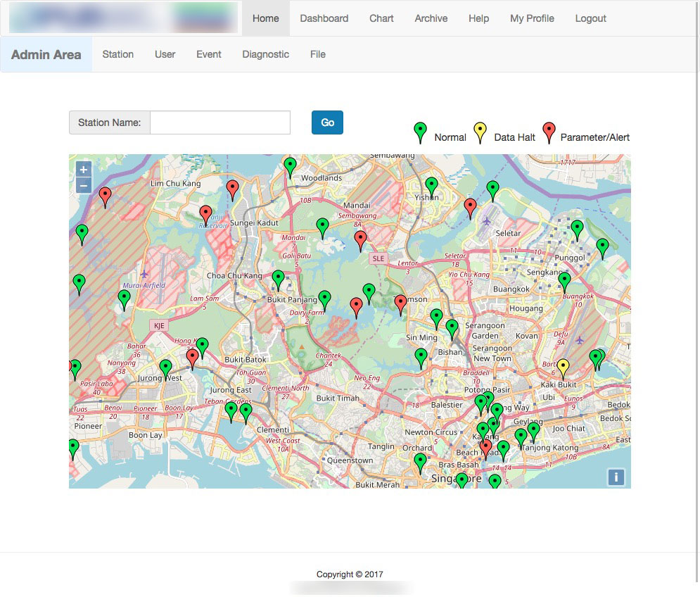Click the green Normal legend marker icon
Screen dimensions: 700x597
click(420, 131)
